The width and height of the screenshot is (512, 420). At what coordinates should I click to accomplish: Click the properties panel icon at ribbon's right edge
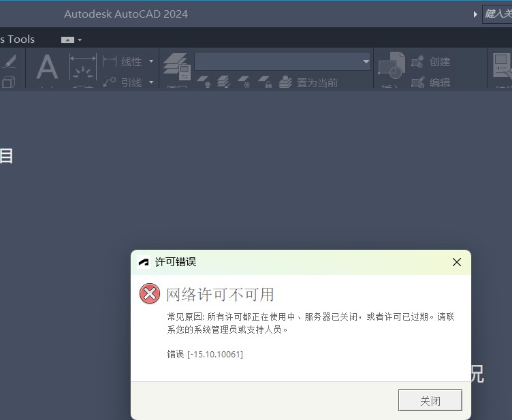click(x=502, y=66)
